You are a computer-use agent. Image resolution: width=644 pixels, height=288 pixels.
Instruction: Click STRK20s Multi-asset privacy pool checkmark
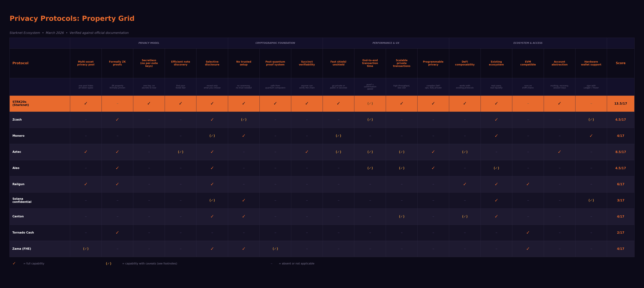[x=86, y=104]
